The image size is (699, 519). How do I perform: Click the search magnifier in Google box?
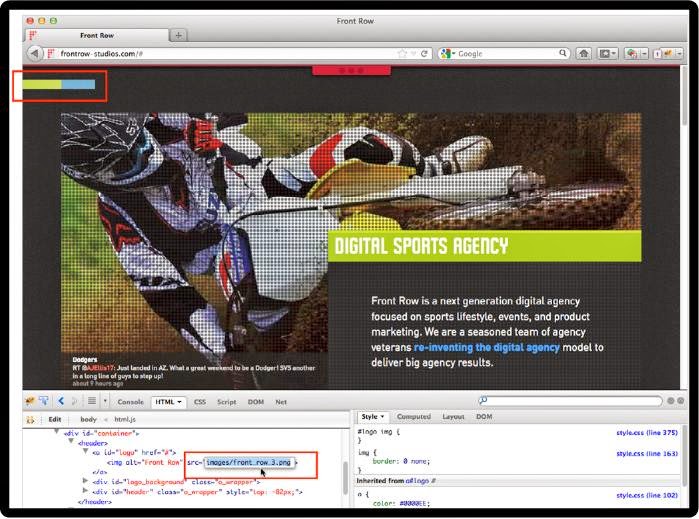[x=563, y=54]
